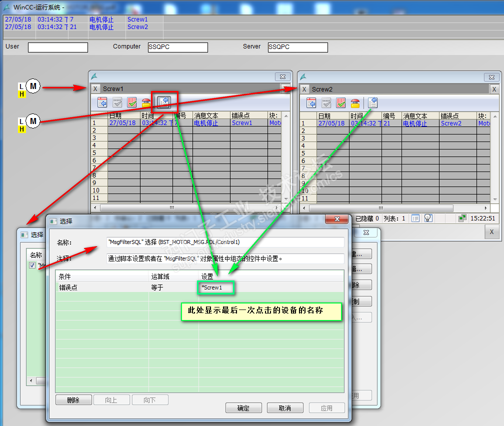504x426 pixels.
Task: Click the right X button in Screw2 header
Action: click(x=494, y=89)
